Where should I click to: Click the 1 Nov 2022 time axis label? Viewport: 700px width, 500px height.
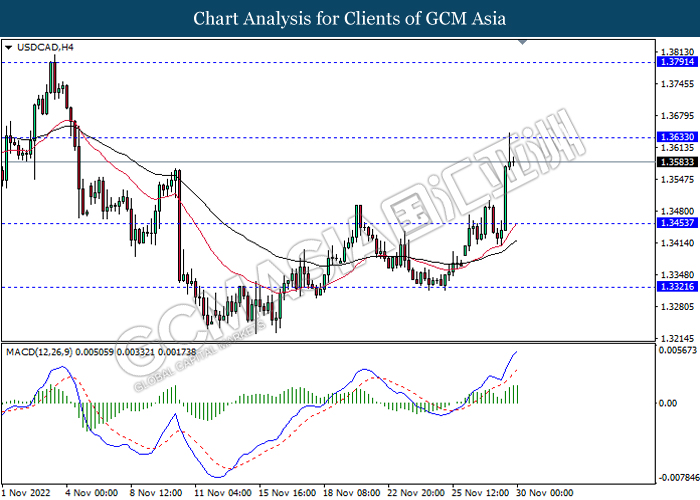click(25, 493)
